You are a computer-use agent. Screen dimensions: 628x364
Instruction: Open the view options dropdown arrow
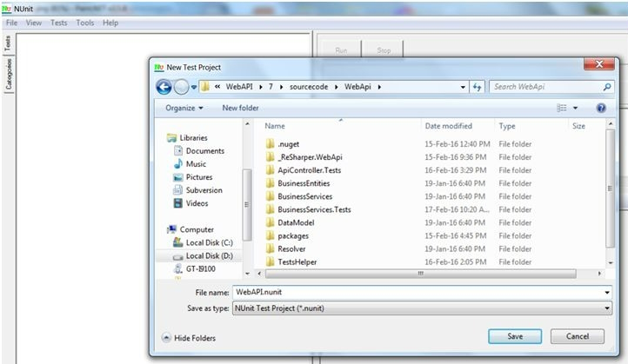coord(576,108)
